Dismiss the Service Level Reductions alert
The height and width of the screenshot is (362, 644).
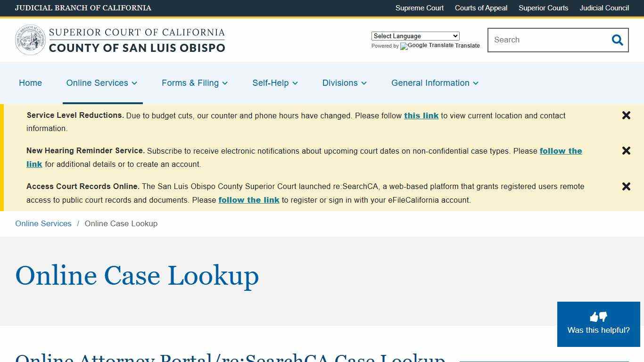point(626,115)
